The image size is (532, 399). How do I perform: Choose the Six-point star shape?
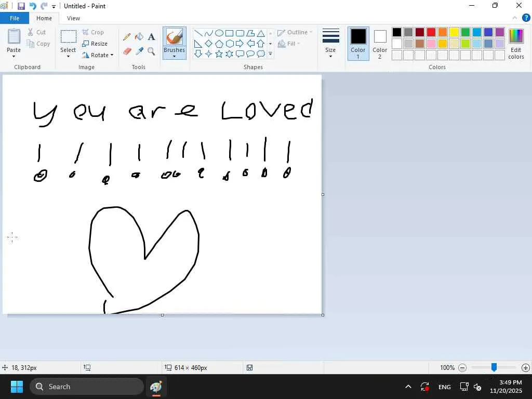tap(229, 54)
